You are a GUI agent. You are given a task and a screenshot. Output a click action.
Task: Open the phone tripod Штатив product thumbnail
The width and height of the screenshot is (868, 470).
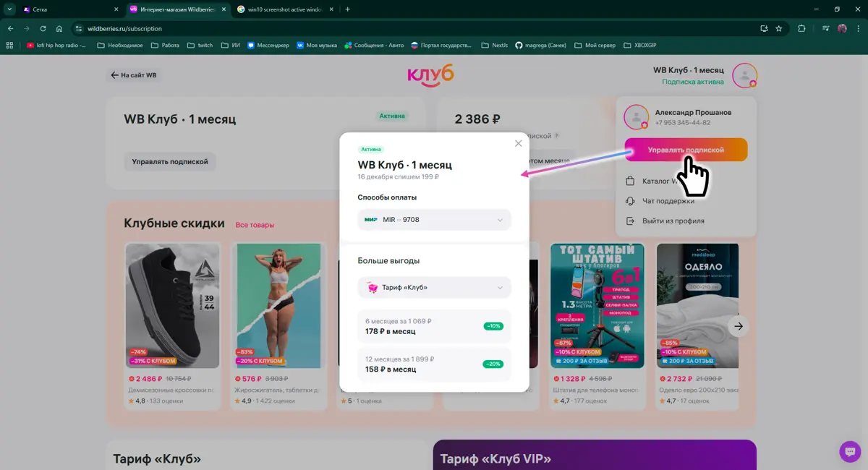pos(597,305)
